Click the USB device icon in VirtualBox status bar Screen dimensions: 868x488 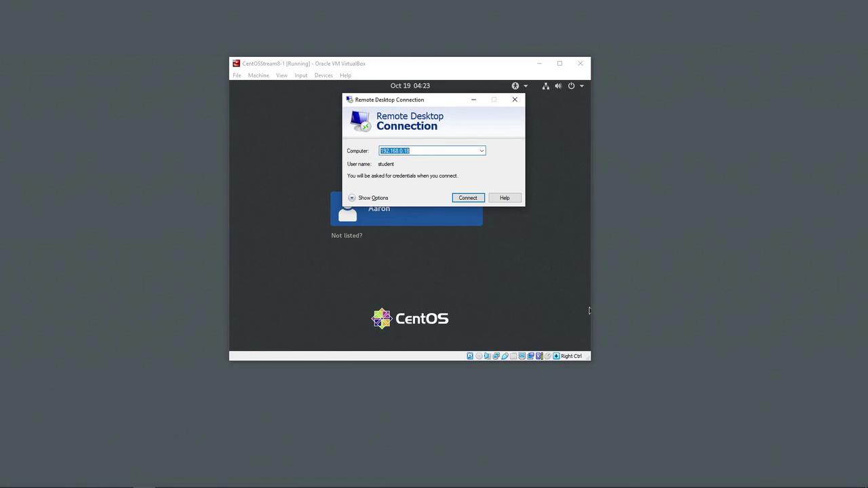[505, 356]
